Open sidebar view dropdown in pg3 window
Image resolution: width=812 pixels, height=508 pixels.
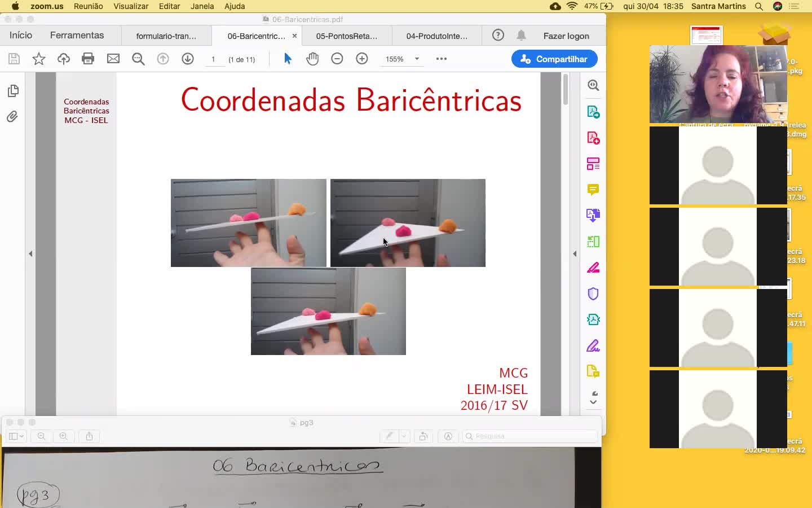pyautogui.click(x=16, y=436)
